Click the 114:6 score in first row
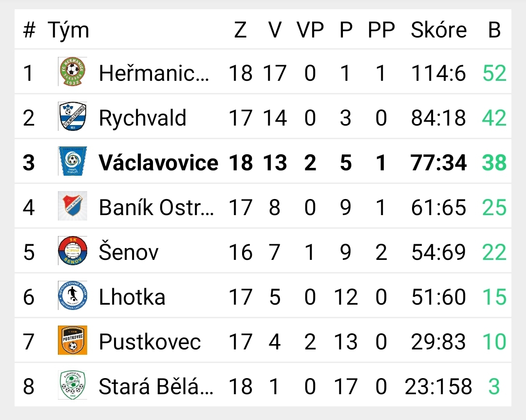The image size is (526, 420). (x=439, y=73)
